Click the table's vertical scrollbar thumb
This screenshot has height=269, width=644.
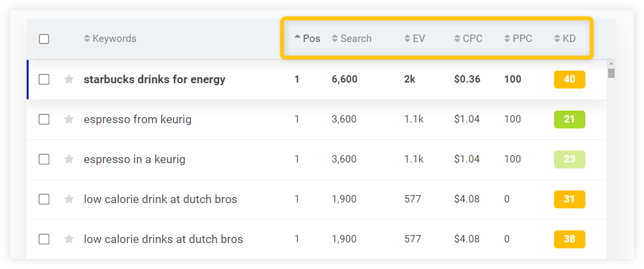pos(611,73)
